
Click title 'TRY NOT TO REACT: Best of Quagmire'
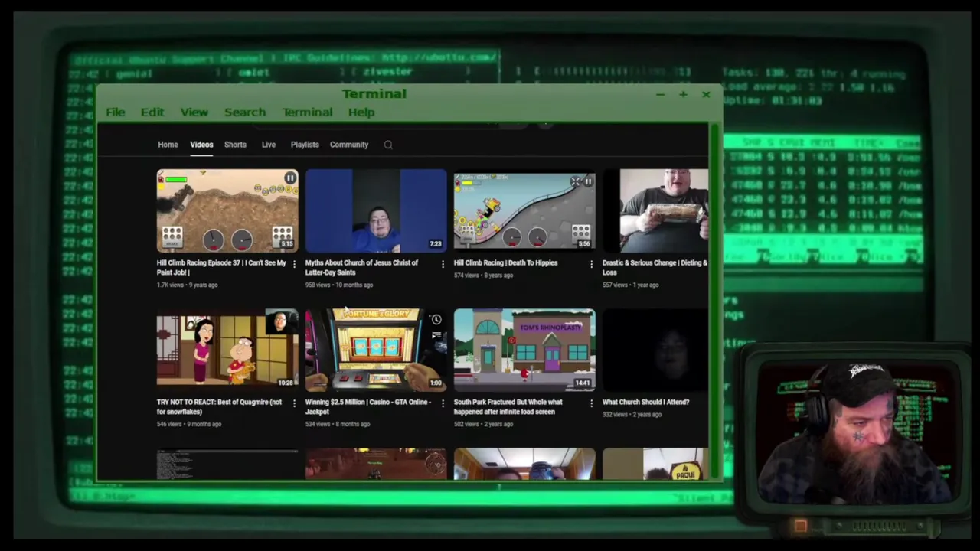click(219, 406)
